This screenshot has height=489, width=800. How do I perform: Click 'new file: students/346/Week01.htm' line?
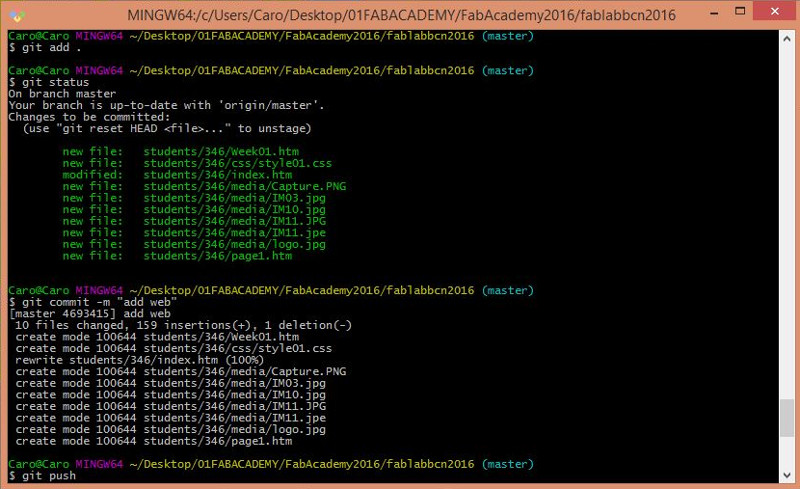181,152
